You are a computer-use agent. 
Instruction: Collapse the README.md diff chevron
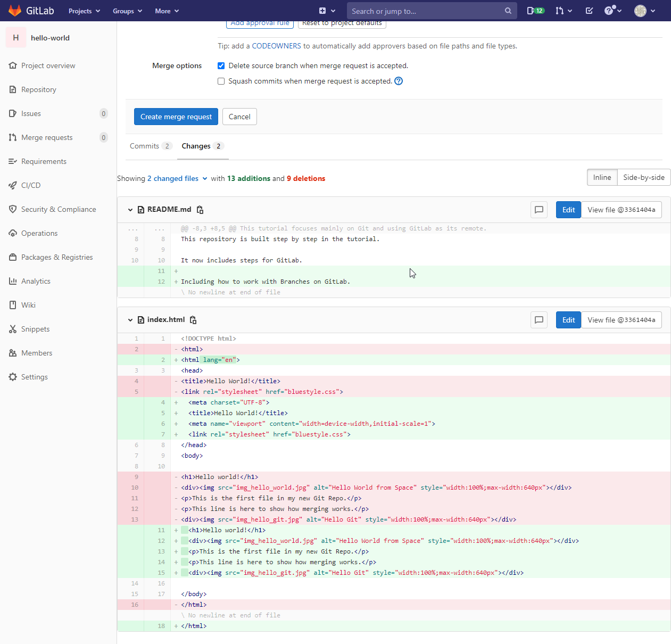coord(130,210)
